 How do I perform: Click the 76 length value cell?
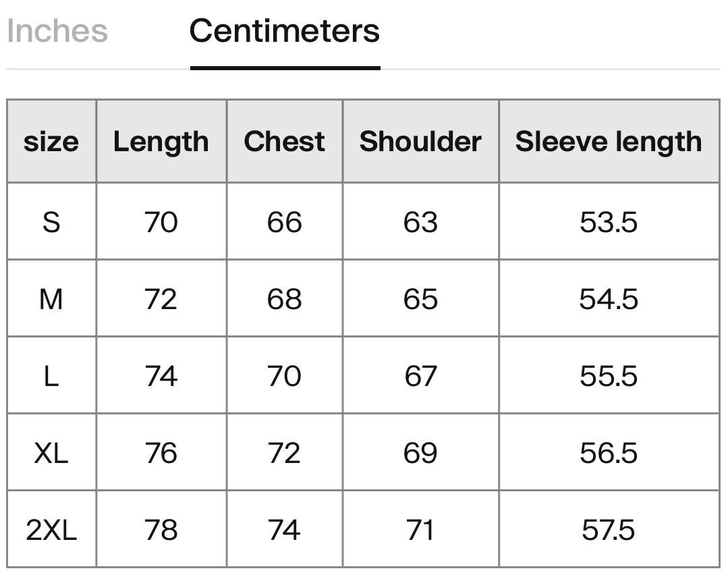pyautogui.click(x=161, y=452)
